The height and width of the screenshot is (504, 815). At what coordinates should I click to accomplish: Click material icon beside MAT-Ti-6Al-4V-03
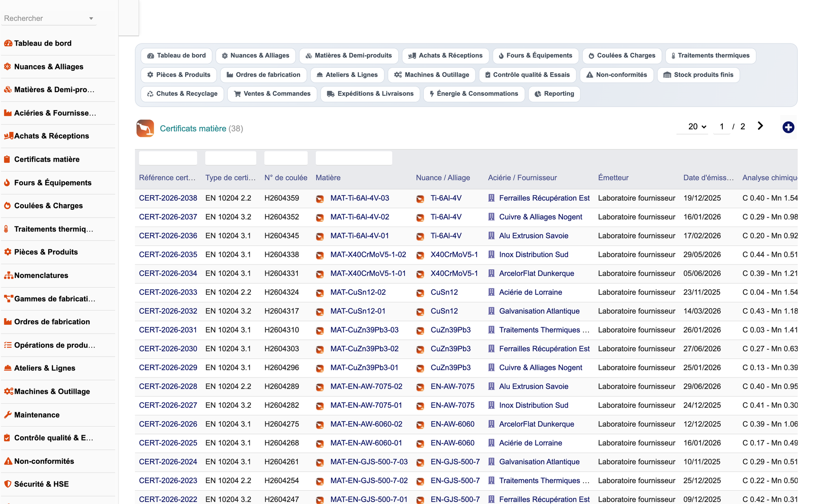click(320, 198)
